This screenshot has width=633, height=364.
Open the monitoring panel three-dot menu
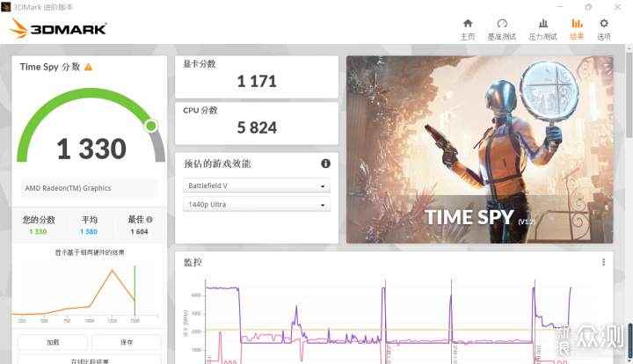[x=603, y=262]
